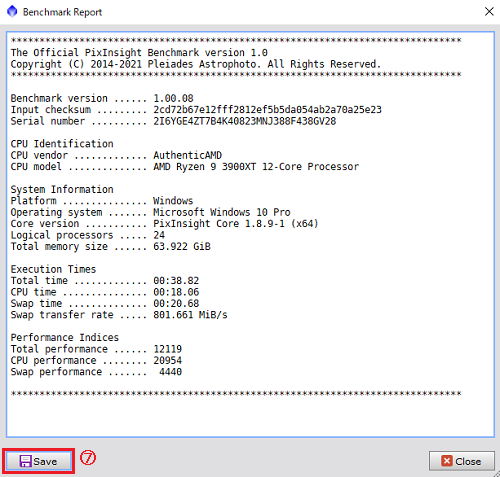Click the CPU time value 00:18.06
The image size is (500, 477).
(x=176, y=292)
